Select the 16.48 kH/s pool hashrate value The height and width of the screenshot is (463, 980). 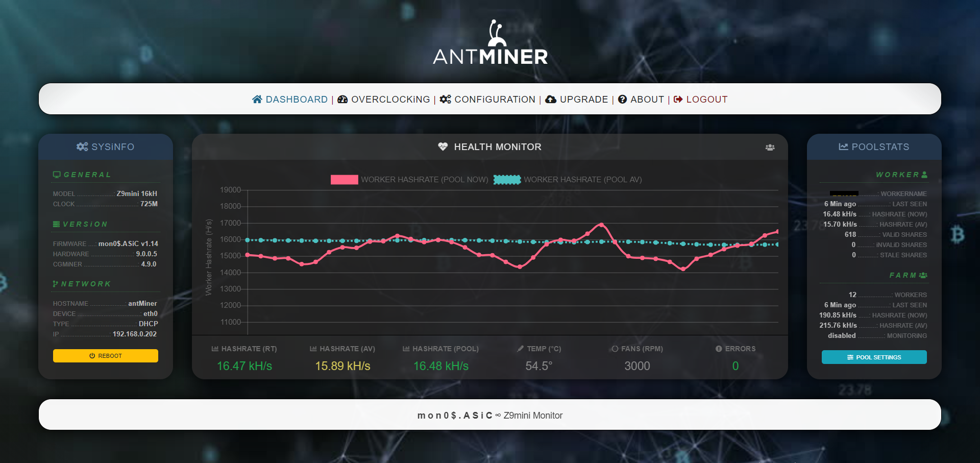441,366
